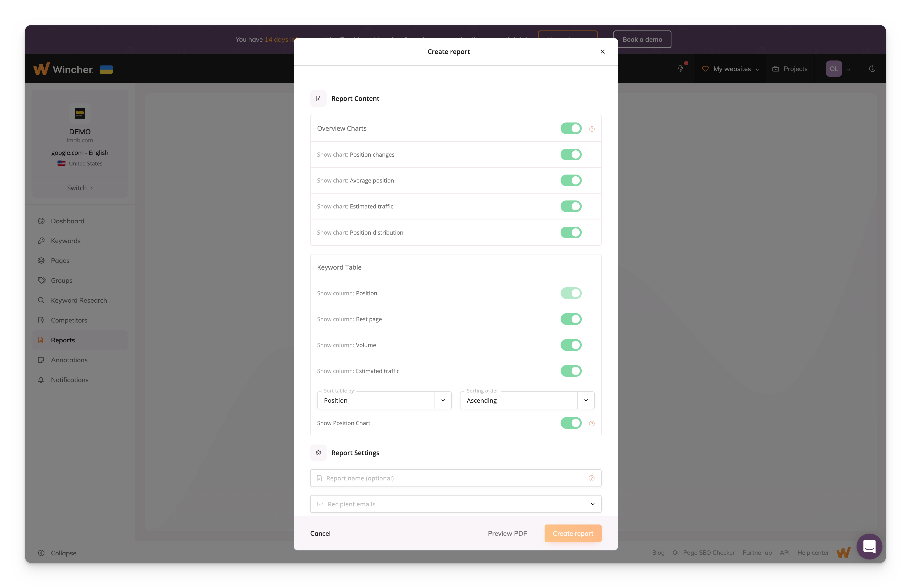Select Competitors in the sidebar menu
Viewport: 911px width, 588px height.
(69, 320)
